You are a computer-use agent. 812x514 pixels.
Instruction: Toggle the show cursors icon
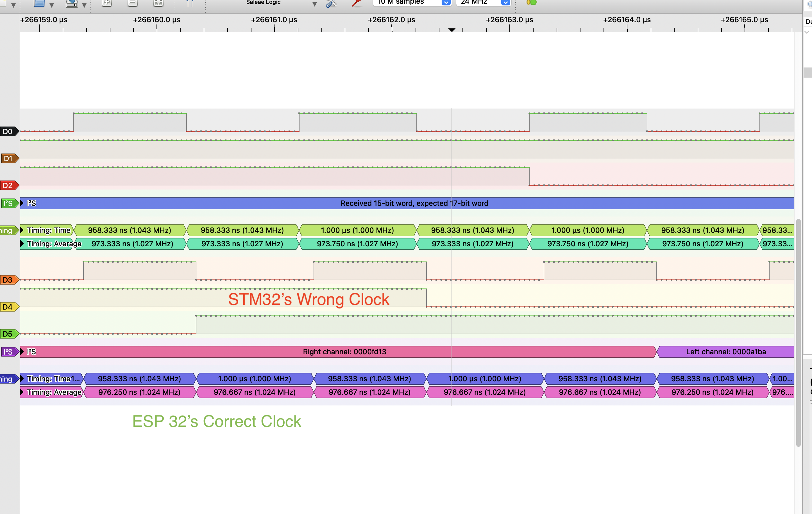click(x=190, y=3)
